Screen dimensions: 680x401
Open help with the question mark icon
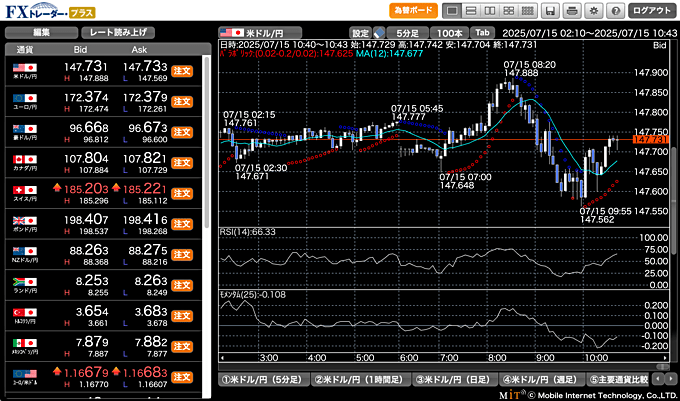[x=615, y=11]
